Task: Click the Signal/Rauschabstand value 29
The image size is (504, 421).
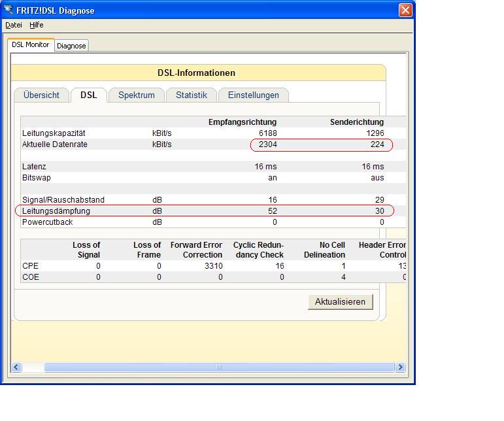Action: point(380,200)
